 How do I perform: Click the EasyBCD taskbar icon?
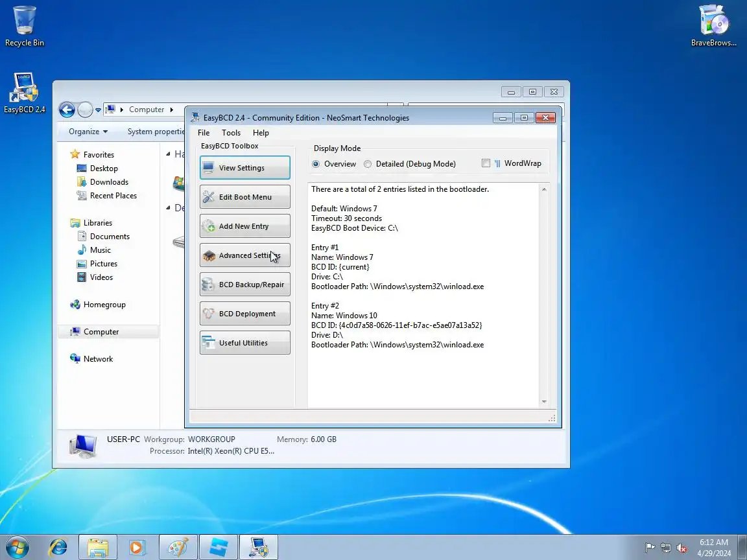(x=258, y=547)
